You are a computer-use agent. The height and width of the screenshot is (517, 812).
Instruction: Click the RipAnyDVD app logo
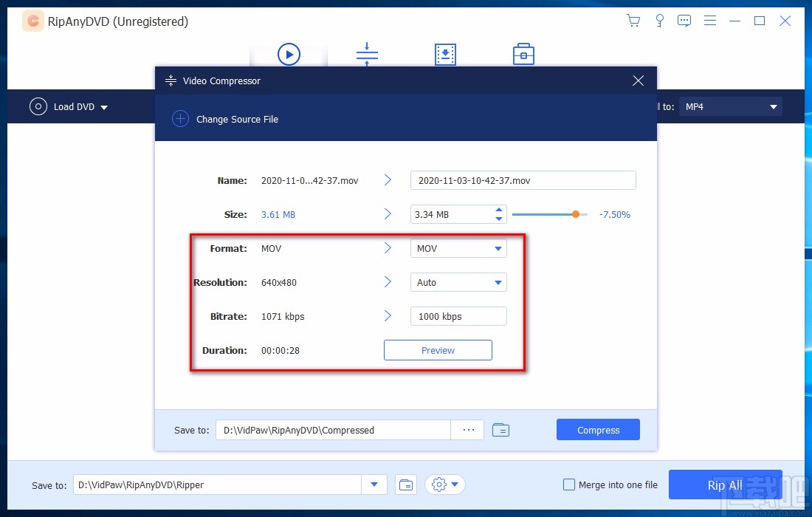coord(33,21)
